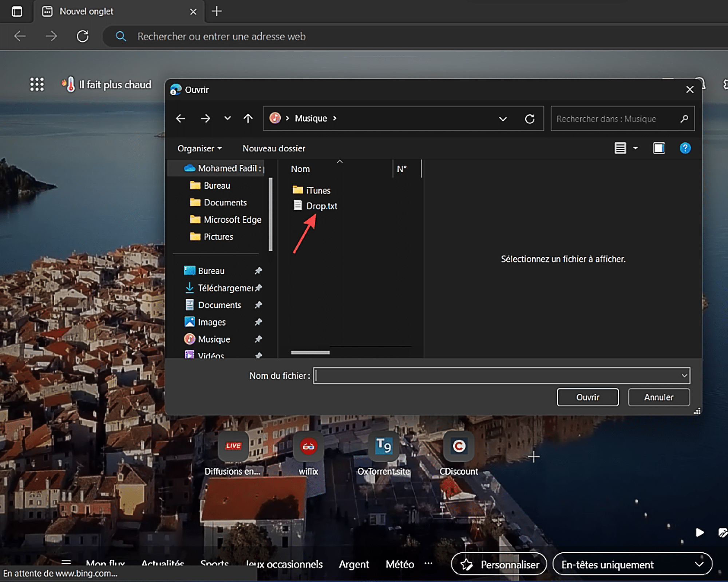Toggle the preview pane button

[x=659, y=148]
